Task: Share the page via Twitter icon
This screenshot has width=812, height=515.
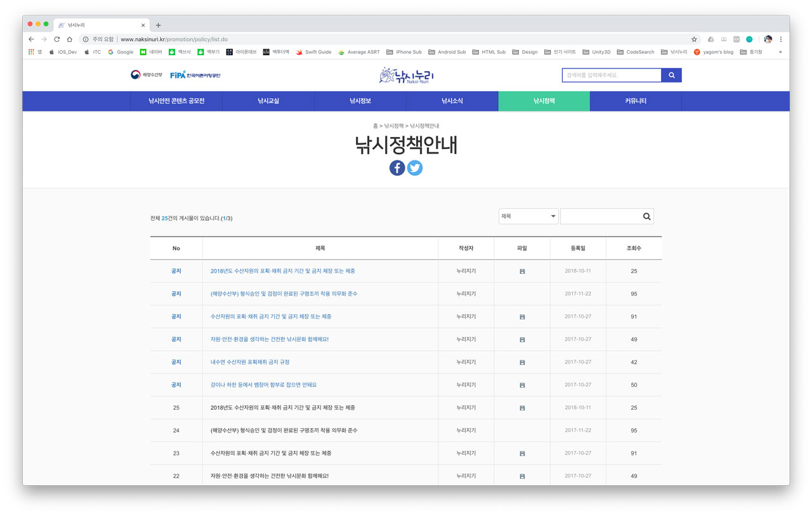Action: (x=415, y=167)
